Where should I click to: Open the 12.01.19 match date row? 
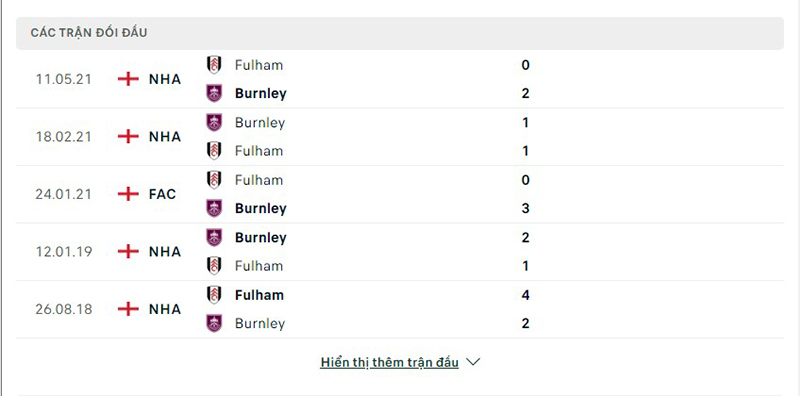[x=399, y=252]
